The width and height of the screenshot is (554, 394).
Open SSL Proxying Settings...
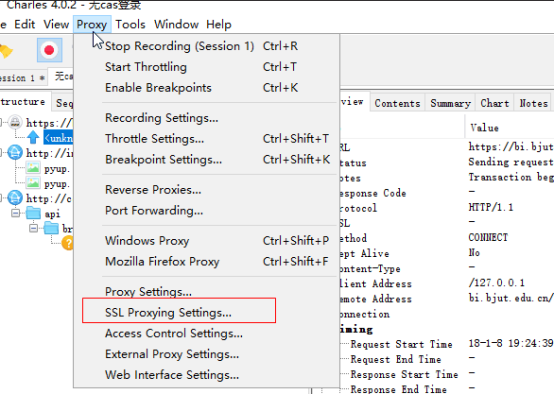tap(206, 313)
